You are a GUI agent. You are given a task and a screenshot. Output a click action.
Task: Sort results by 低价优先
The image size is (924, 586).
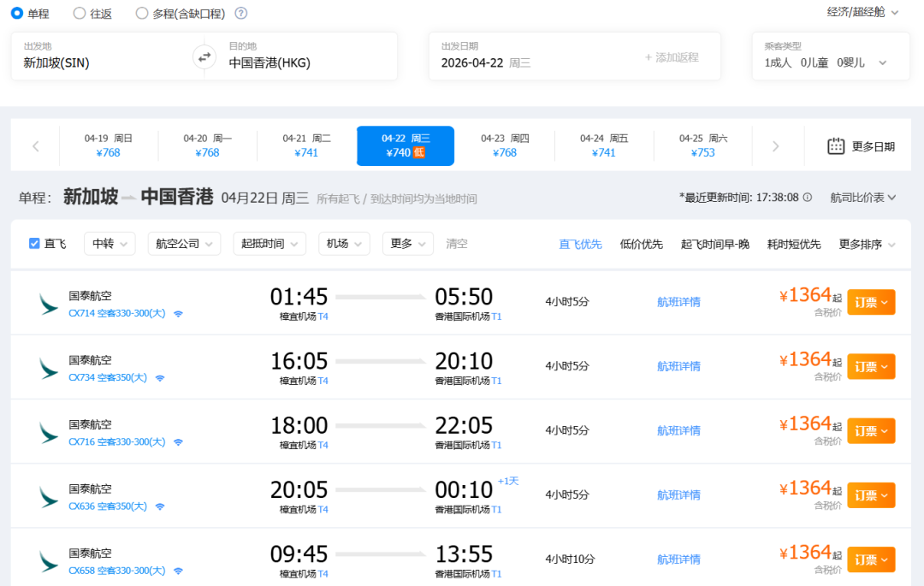pyautogui.click(x=641, y=244)
